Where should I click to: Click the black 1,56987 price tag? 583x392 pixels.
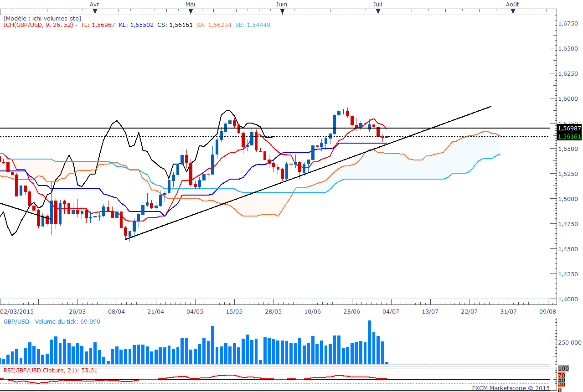click(570, 129)
